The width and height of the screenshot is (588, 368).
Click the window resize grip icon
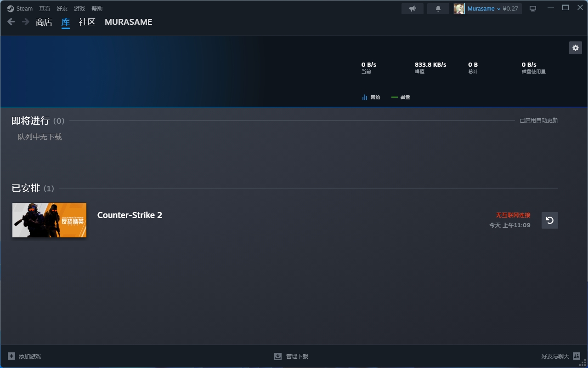(583, 363)
